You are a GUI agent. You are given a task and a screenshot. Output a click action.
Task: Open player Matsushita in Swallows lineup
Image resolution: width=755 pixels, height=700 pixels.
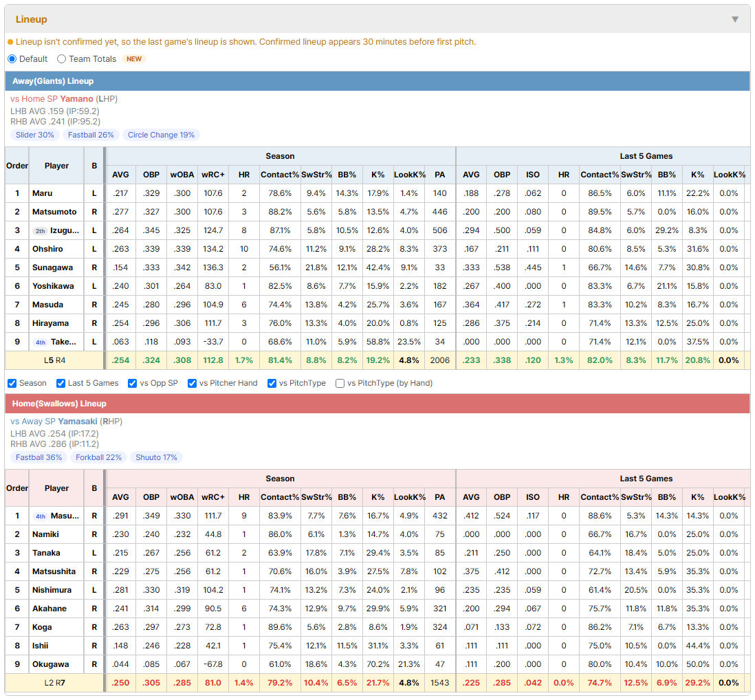click(x=54, y=571)
